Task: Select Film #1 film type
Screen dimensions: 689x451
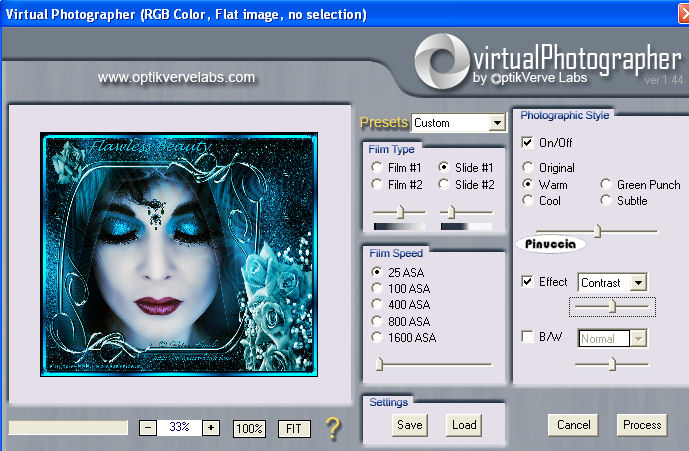Action: tap(377, 167)
